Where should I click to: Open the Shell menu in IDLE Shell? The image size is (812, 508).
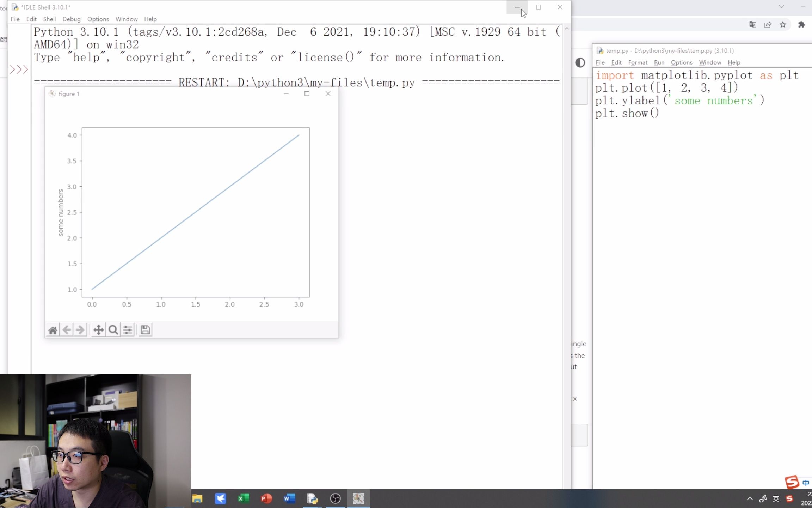(50, 19)
